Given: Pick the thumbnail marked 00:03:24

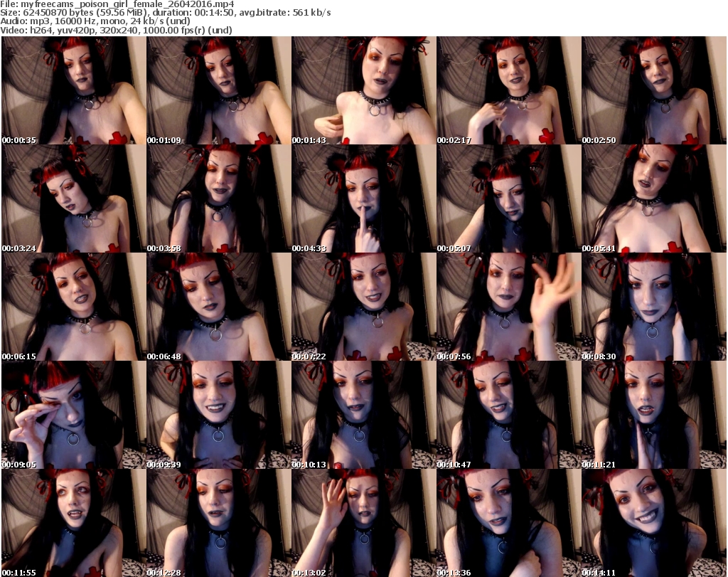Looking at the screenshot, I should pyautogui.click(x=74, y=198).
